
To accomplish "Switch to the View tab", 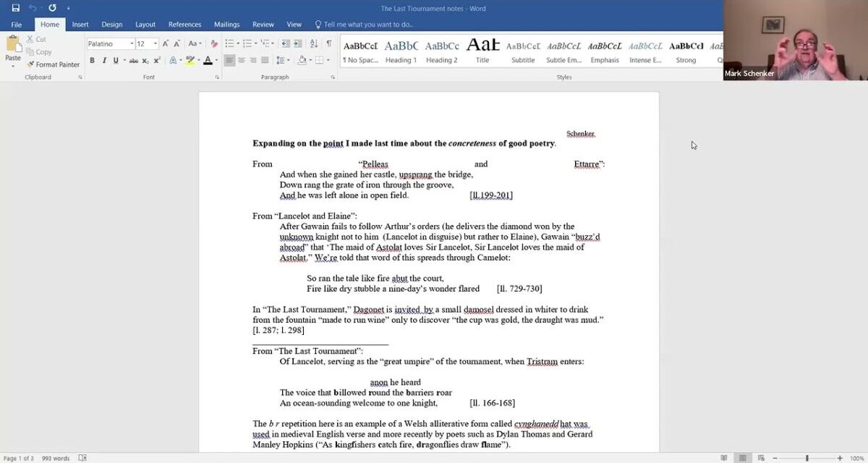I will tap(294, 25).
